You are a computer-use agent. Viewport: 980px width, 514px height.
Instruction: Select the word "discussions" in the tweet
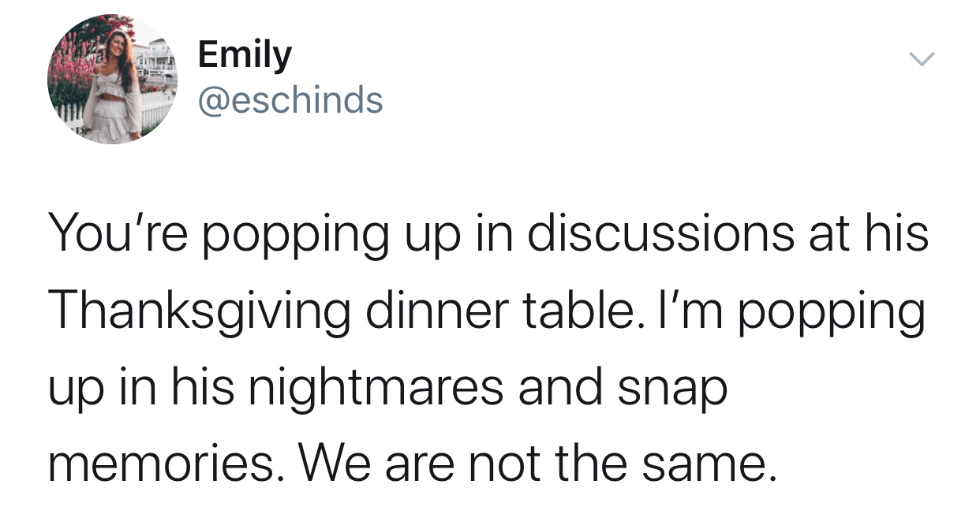click(656, 234)
